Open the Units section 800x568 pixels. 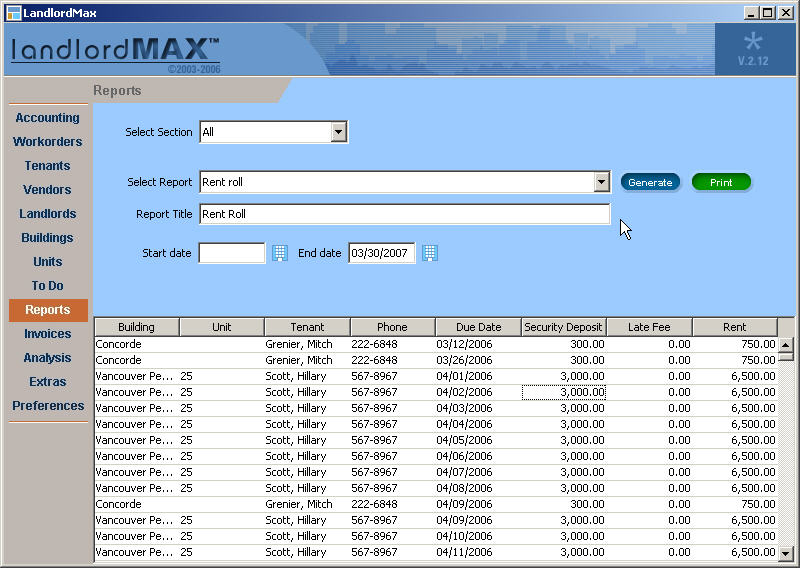[47, 262]
